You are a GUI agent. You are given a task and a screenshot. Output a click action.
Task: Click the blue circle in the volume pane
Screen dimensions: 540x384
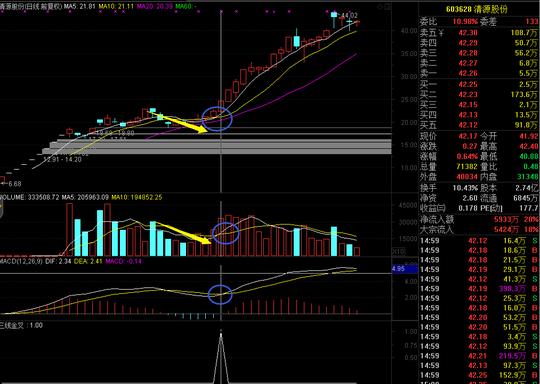tap(226, 233)
